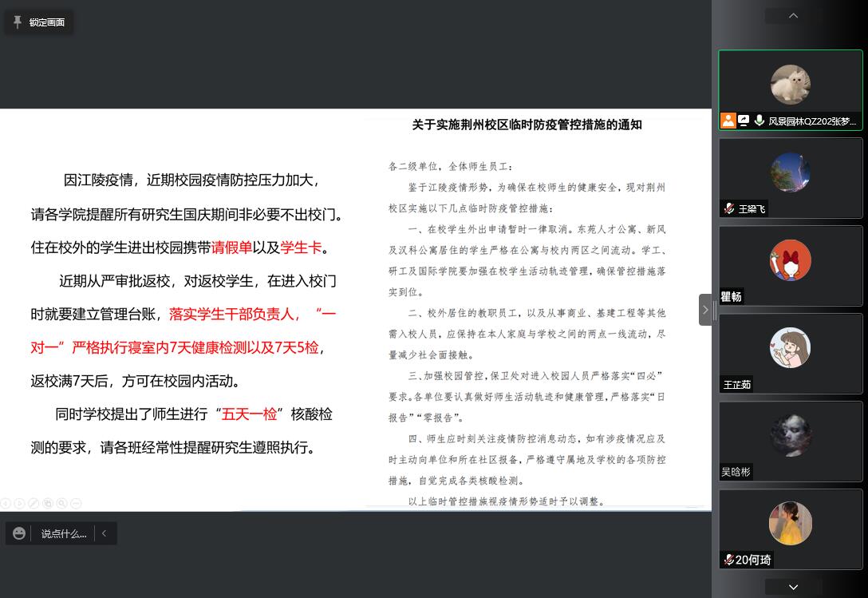Collapse the participant video sidebar with side arrow
Screen dimensions: 868x598
coord(704,310)
